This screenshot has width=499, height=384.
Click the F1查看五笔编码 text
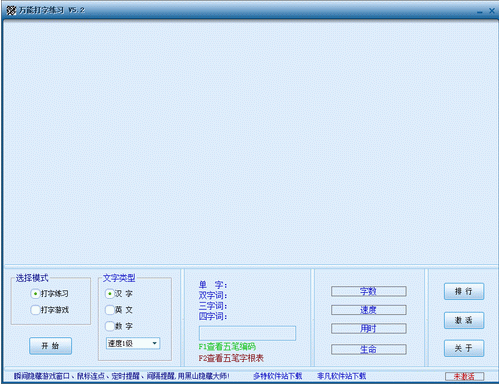point(227,347)
